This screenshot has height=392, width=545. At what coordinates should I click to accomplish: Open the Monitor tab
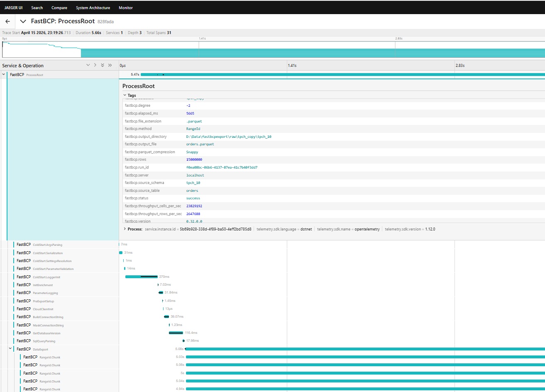coord(126,7)
